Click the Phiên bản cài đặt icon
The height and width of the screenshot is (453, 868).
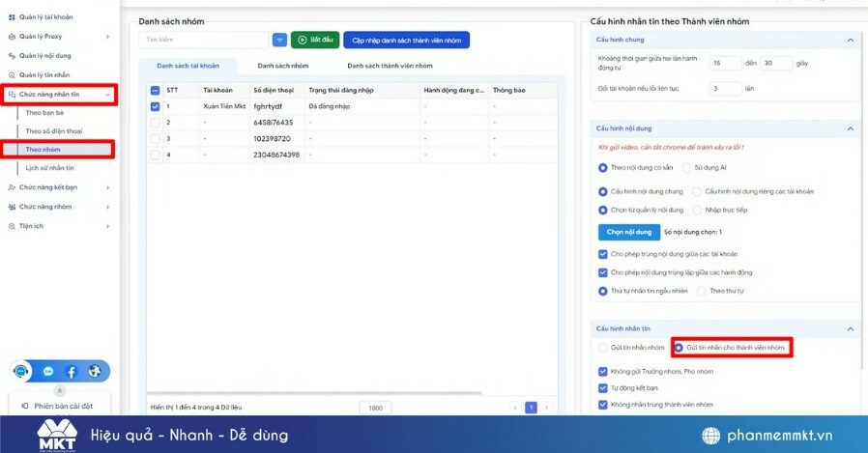click(25, 406)
